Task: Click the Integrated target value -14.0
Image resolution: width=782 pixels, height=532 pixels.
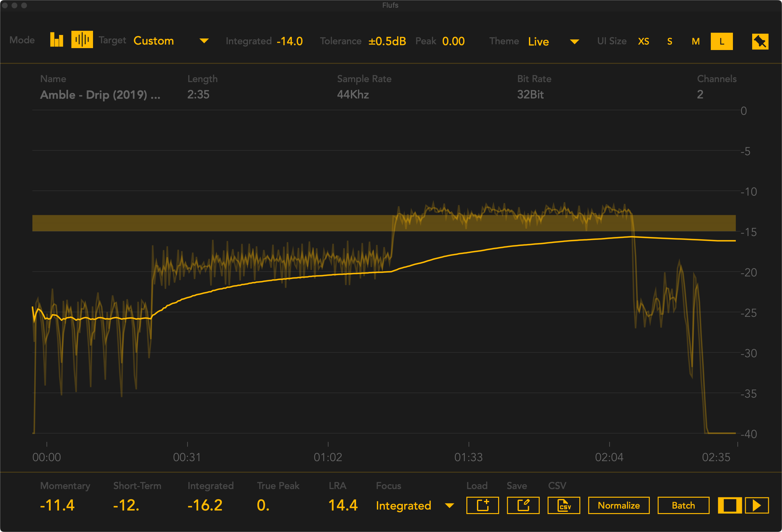Action: pyautogui.click(x=289, y=41)
